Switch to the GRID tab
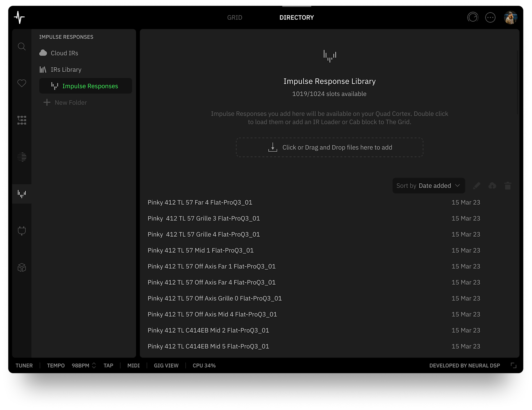Viewport: 532px width, 410px height. tap(234, 17)
